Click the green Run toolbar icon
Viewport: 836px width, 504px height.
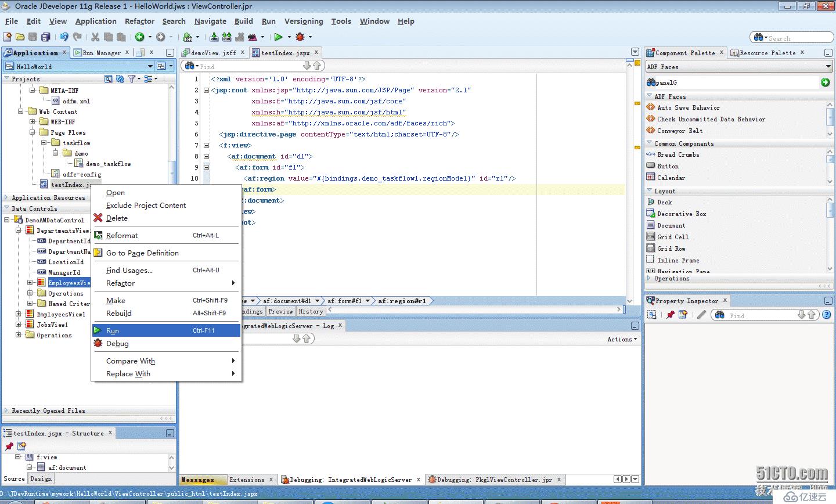click(279, 37)
